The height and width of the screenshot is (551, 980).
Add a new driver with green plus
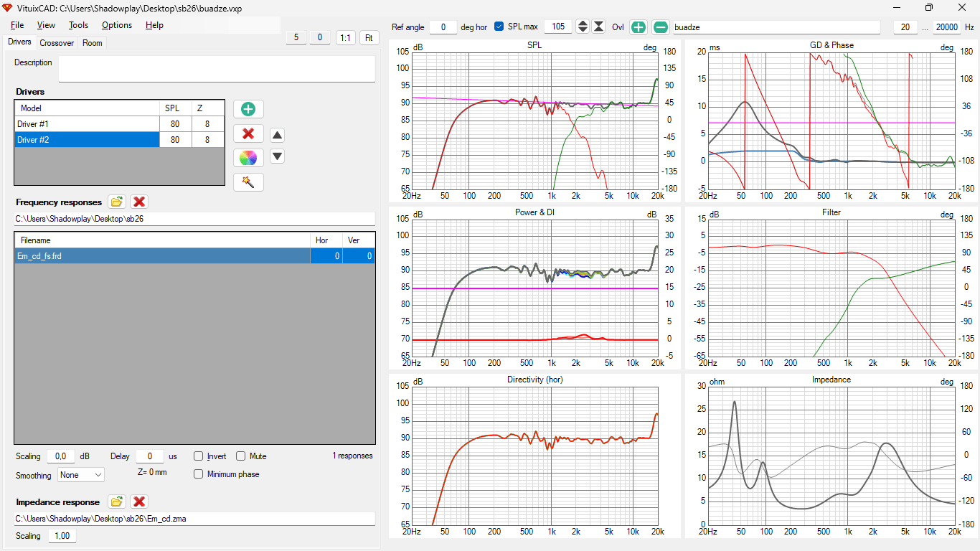coord(248,109)
